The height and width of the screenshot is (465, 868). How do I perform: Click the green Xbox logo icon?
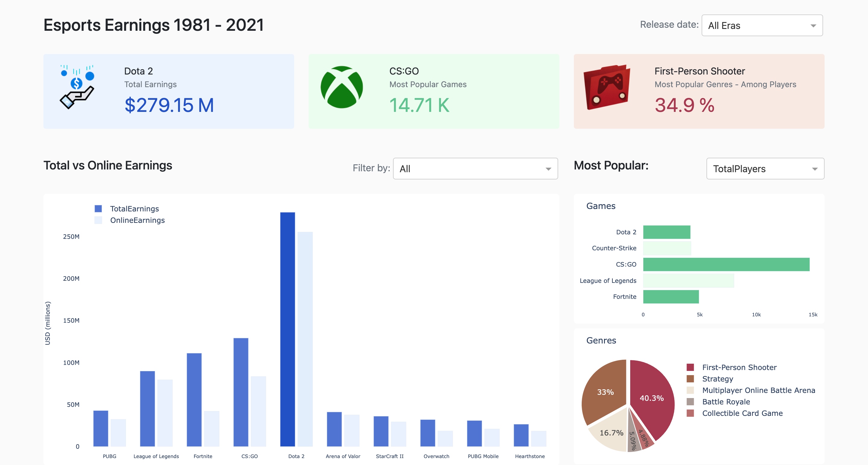341,87
